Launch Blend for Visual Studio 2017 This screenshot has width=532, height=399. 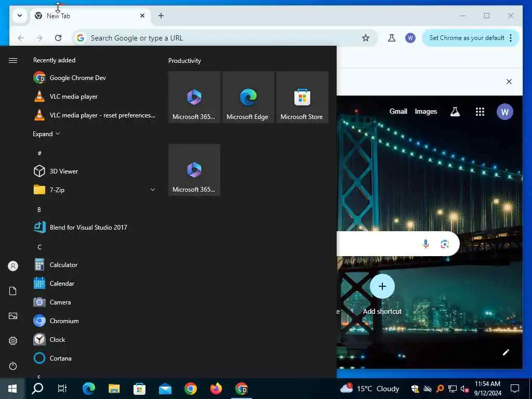(x=95, y=228)
